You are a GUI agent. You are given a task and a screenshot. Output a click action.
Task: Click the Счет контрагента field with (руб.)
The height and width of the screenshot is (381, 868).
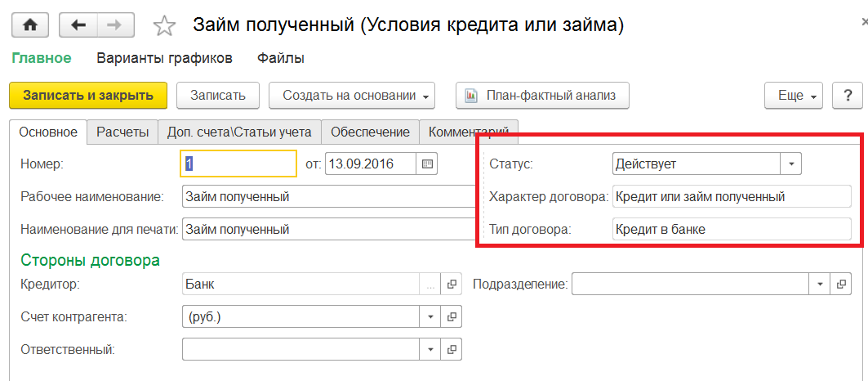coord(301,316)
